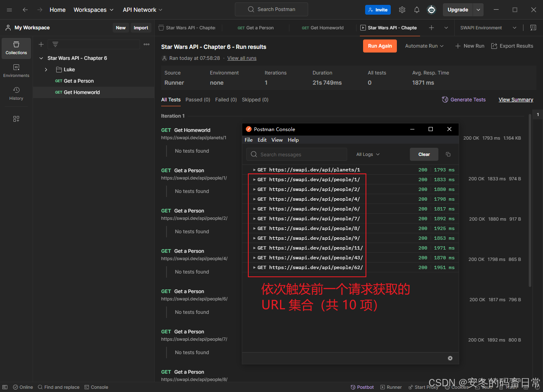Viewport: 543px width, 392px height.
Task: Open the tabs overflow chevron
Action: (446, 28)
